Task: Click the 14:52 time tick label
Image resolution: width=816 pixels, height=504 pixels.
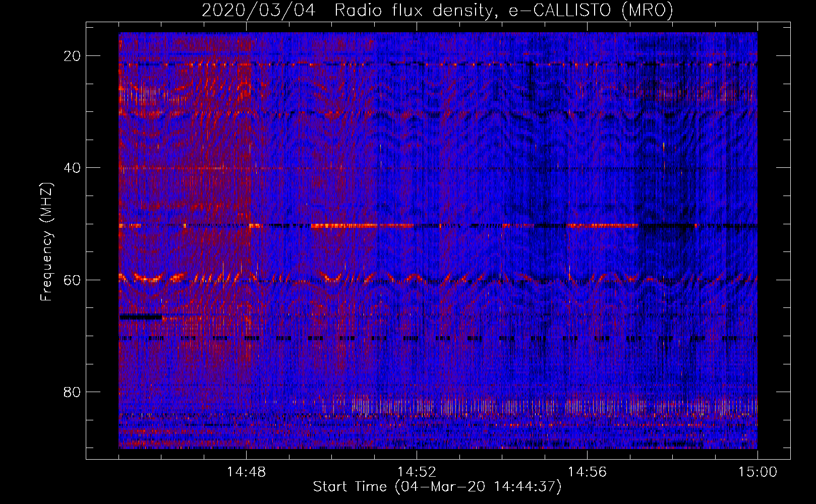Action: click(x=417, y=472)
